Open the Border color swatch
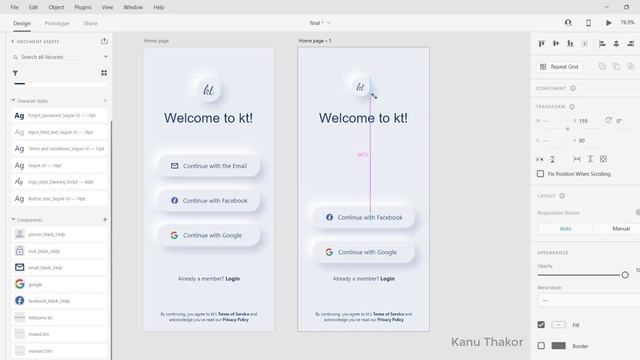 tap(558, 346)
